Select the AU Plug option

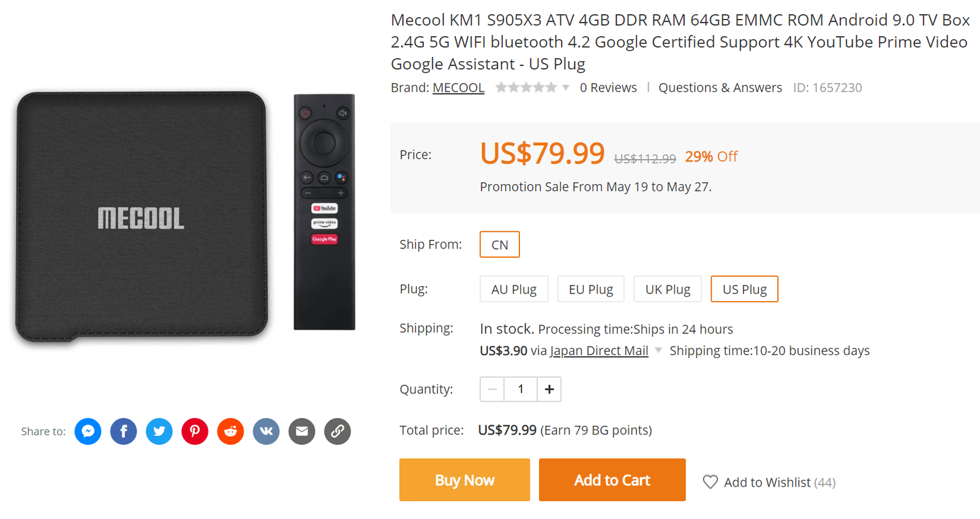513,289
